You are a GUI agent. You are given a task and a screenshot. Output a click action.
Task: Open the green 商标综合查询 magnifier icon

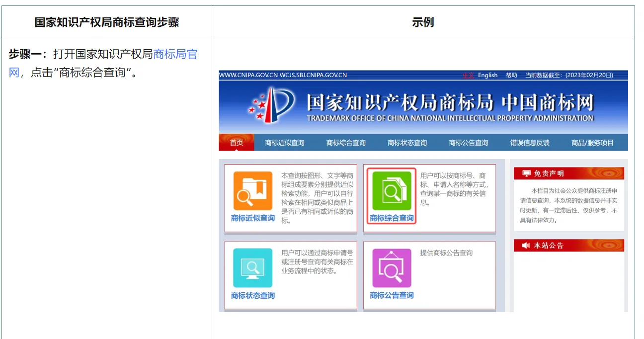point(392,191)
